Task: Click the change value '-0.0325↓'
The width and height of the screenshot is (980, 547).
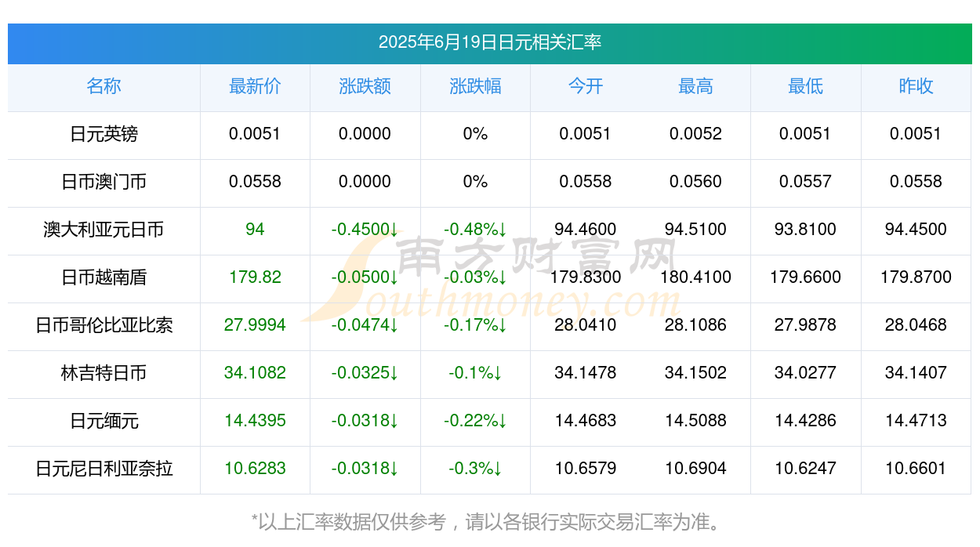Action: click(365, 373)
